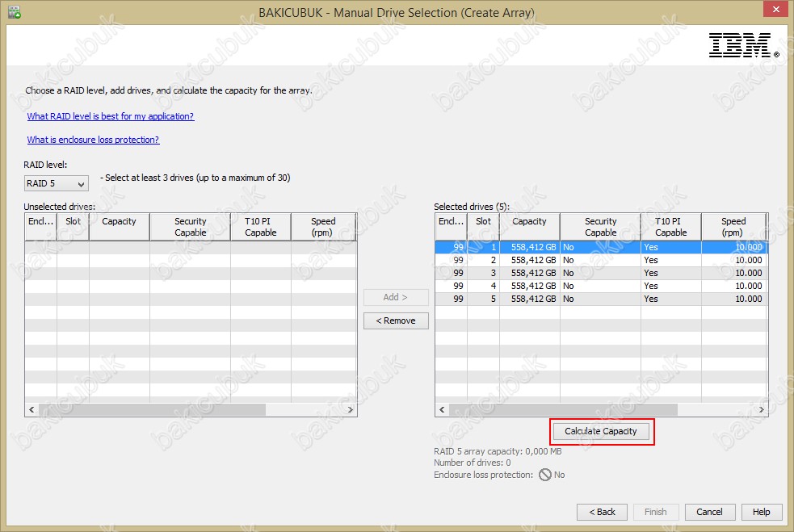
Task: Click the IBM logo
Action: [743, 45]
